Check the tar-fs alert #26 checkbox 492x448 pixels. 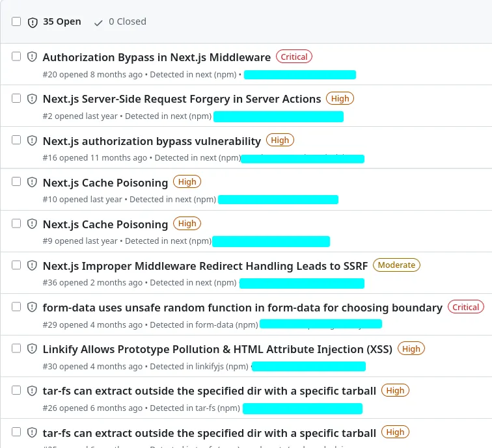tap(16, 390)
